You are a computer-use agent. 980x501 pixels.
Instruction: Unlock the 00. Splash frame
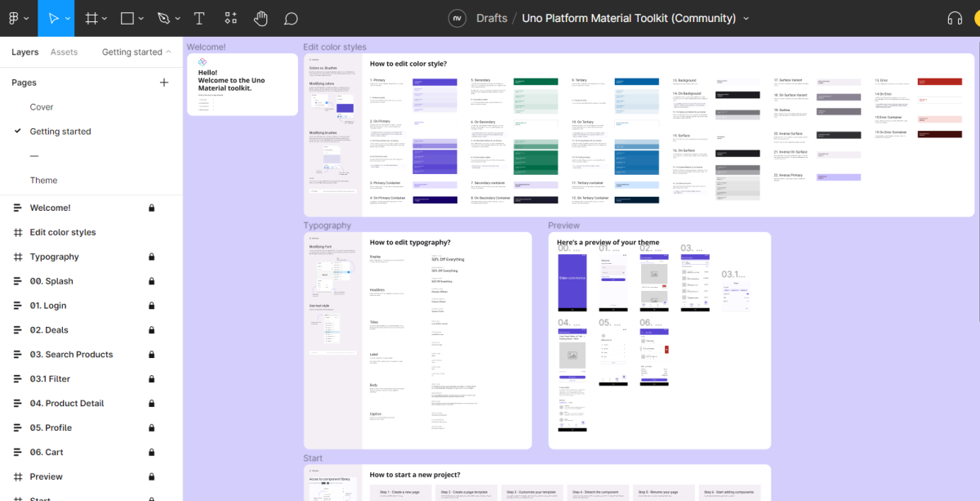[151, 280]
